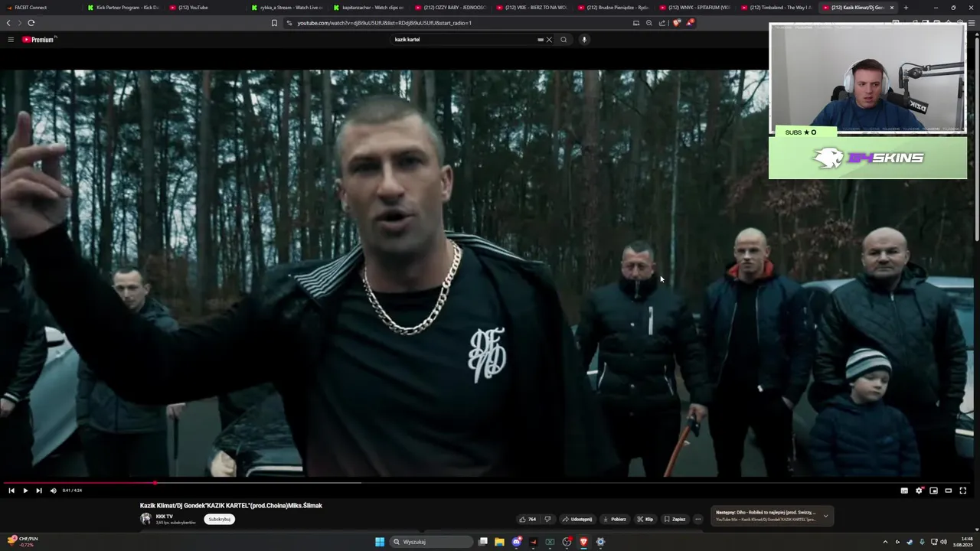Switch to theater mode

(948, 491)
